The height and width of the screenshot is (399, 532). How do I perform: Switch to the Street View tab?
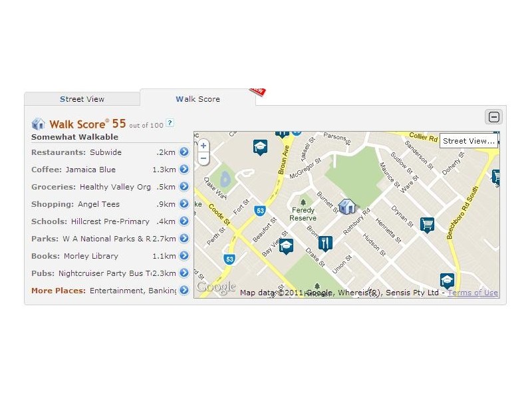click(82, 99)
